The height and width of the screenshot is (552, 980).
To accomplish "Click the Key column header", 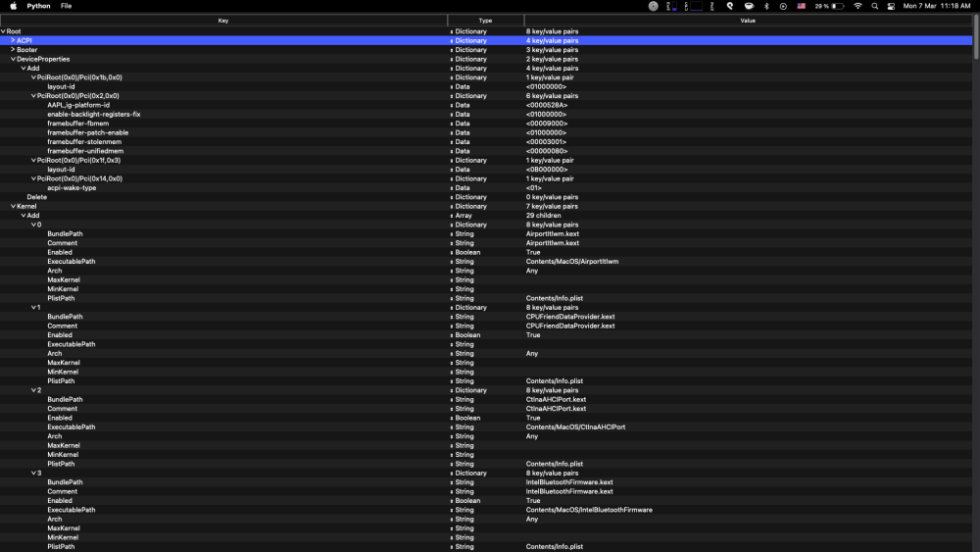I will point(223,21).
